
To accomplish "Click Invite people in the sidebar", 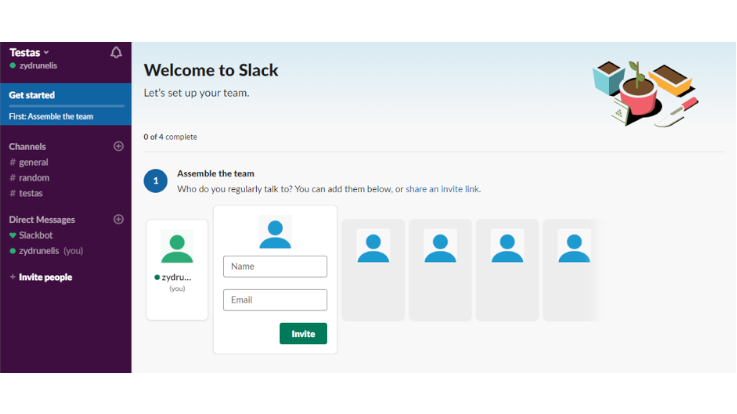I will tap(44, 277).
